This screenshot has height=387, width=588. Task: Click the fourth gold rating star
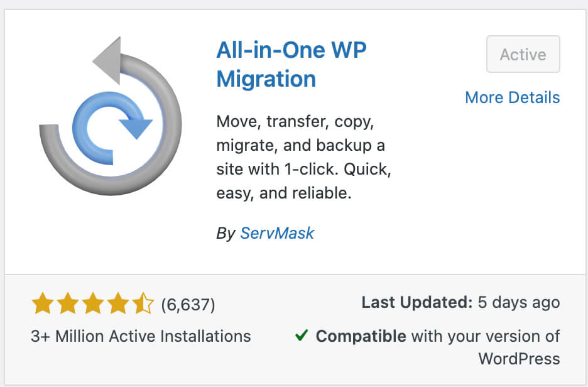click(117, 303)
